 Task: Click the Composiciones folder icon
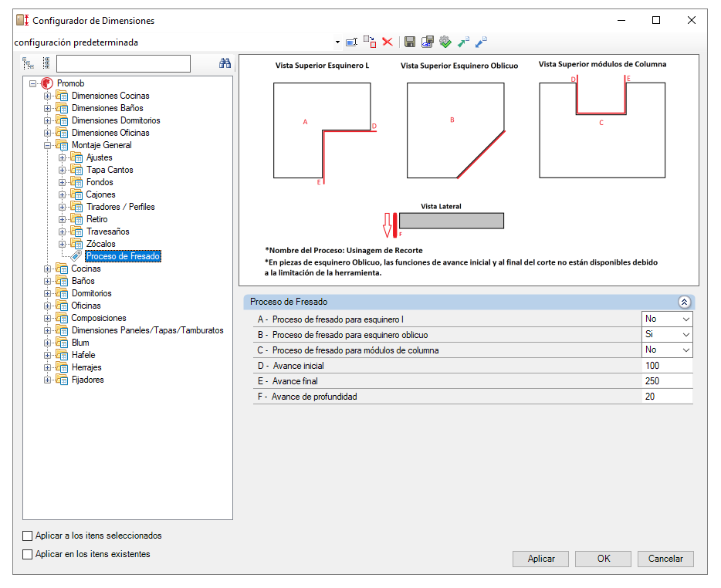(62, 318)
